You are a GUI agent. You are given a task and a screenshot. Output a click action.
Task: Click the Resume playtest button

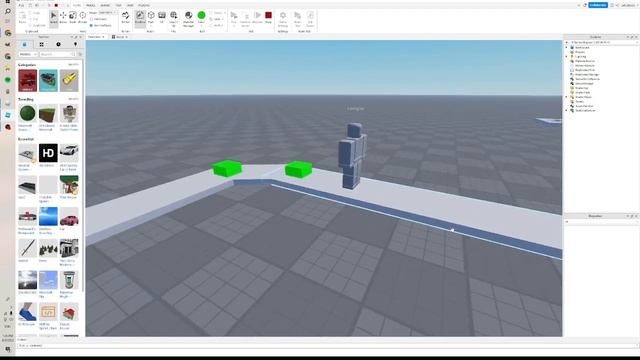pyautogui.click(x=258, y=18)
